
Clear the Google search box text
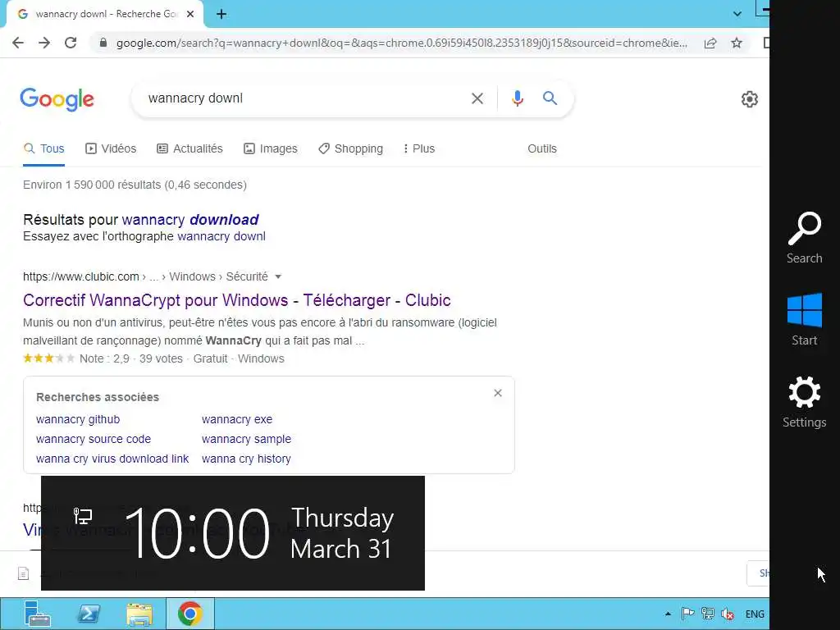pos(477,98)
